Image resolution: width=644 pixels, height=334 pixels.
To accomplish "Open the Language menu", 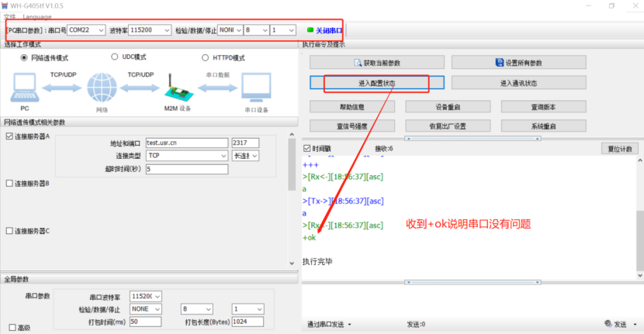I will coord(36,16).
